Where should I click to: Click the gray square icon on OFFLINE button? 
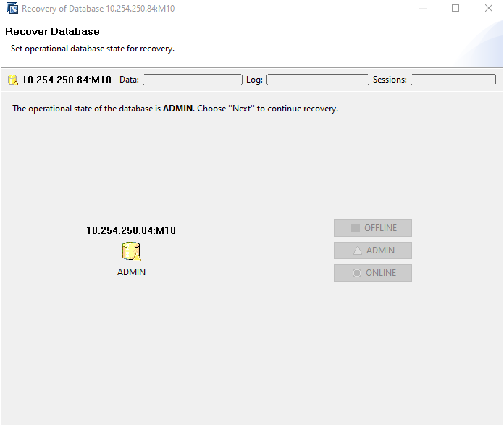point(355,228)
